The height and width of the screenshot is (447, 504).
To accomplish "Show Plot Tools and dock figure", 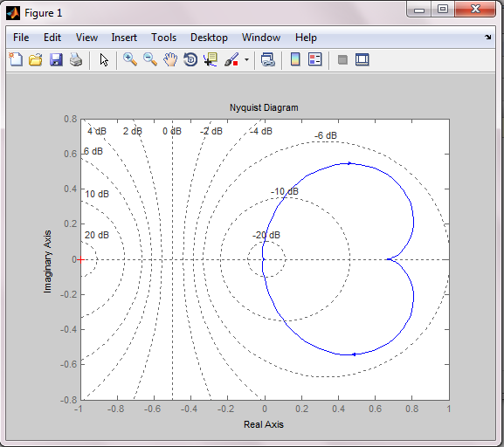I will (362, 59).
